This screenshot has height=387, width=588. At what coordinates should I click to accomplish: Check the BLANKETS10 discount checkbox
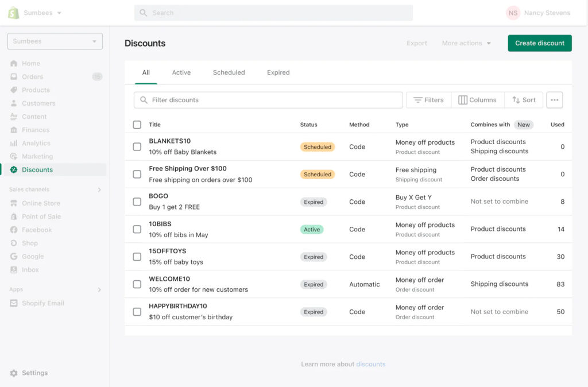137,146
